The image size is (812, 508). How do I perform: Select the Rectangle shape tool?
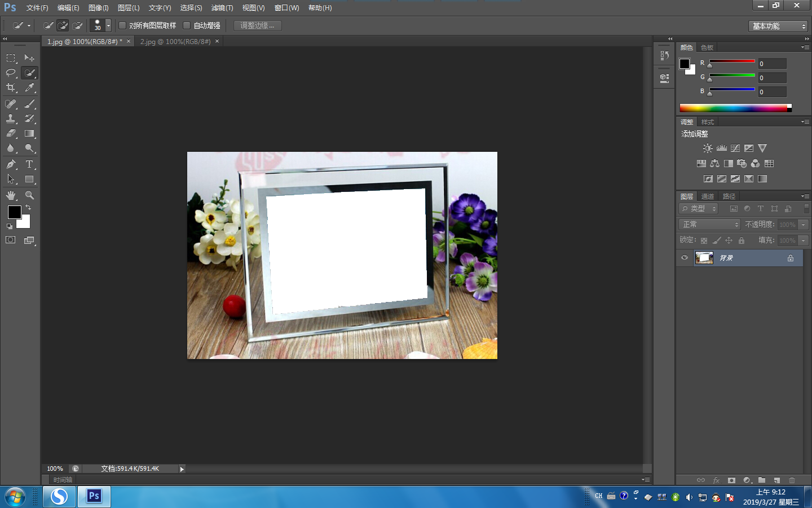[x=29, y=179]
